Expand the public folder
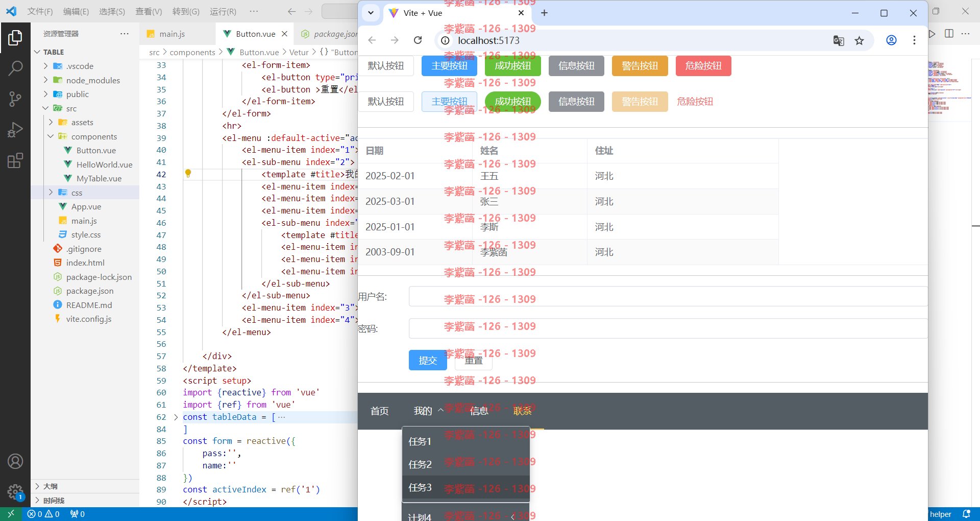Viewport: 980px width, 521px height. coord(46,94)
